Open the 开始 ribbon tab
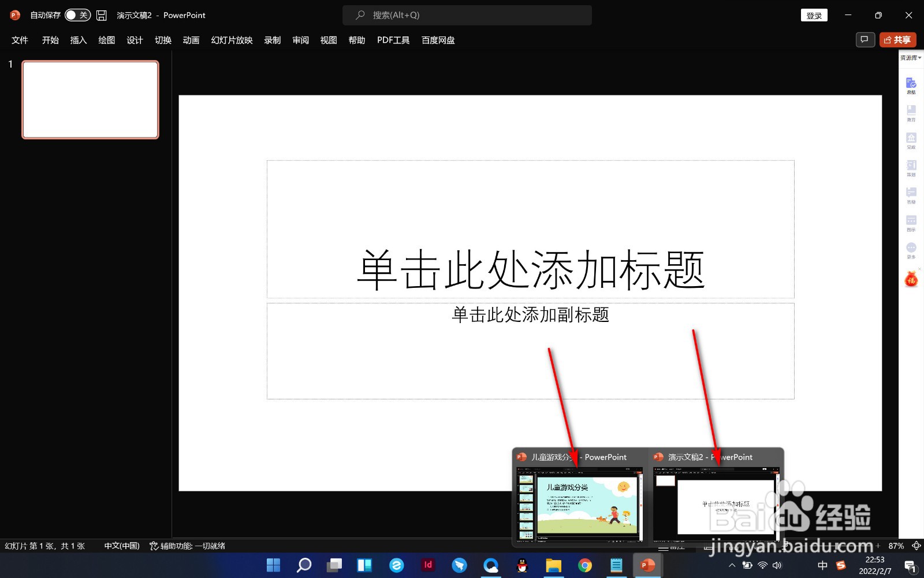This screenshot has width=924, height=578. [x=50, y=40]
